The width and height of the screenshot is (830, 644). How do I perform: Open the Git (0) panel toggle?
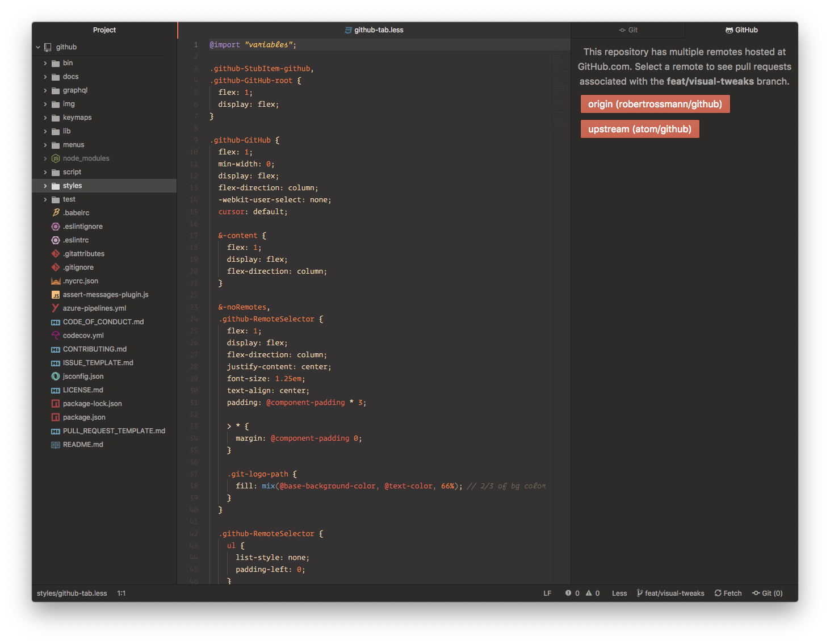tap(768, 593)
